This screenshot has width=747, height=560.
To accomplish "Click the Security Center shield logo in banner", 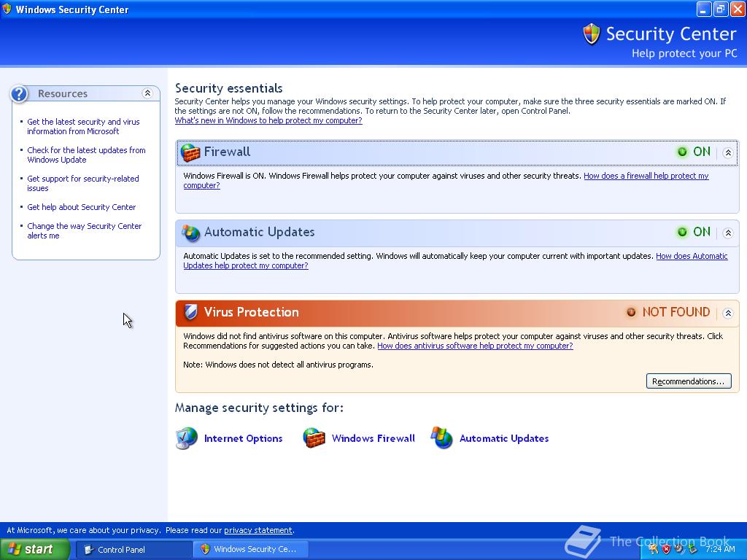I will pos(591,34).
